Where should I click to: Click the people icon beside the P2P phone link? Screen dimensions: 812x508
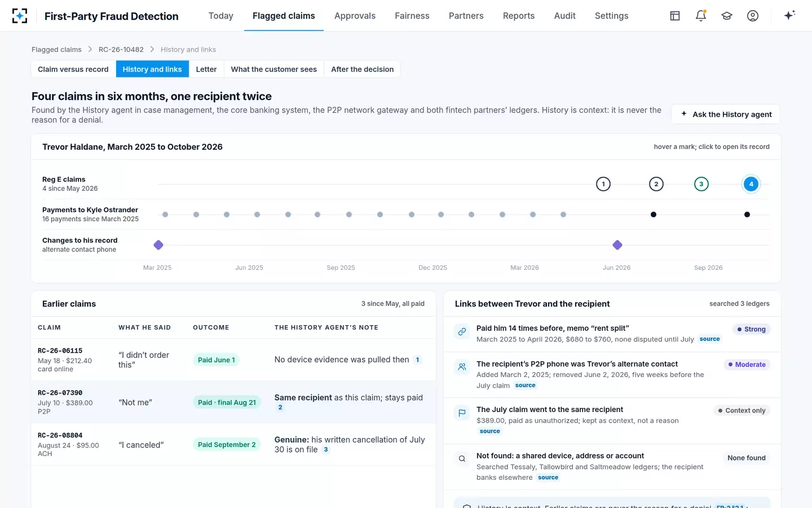462,367
